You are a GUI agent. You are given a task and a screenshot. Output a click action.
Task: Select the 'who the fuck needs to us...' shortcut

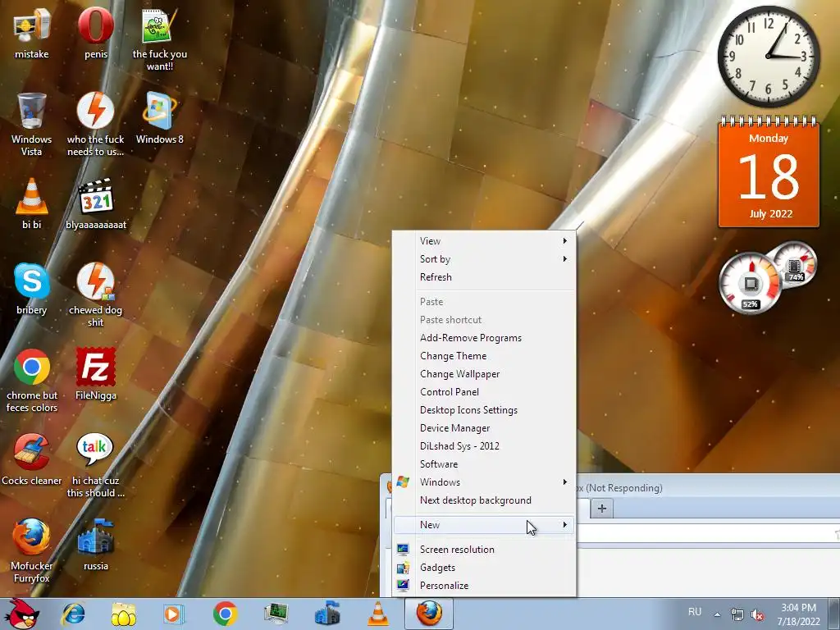point(96,123)
